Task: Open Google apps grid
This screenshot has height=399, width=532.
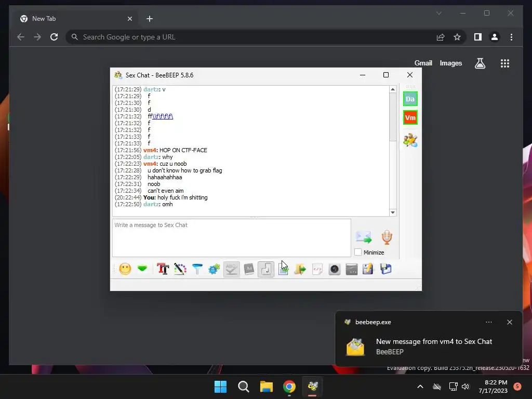Action: tap(505, 63)
